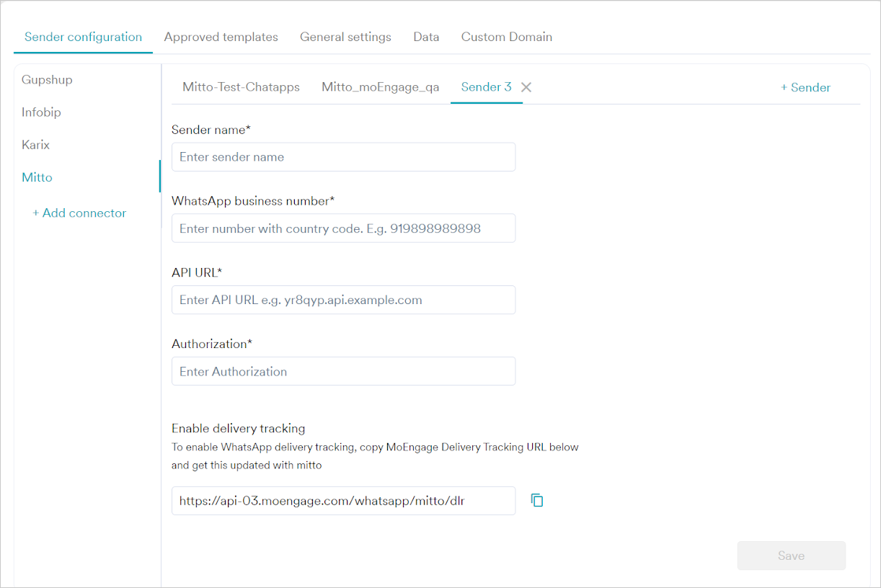Open the Custom Domain tab
The image size is (881, 588).
506,37
